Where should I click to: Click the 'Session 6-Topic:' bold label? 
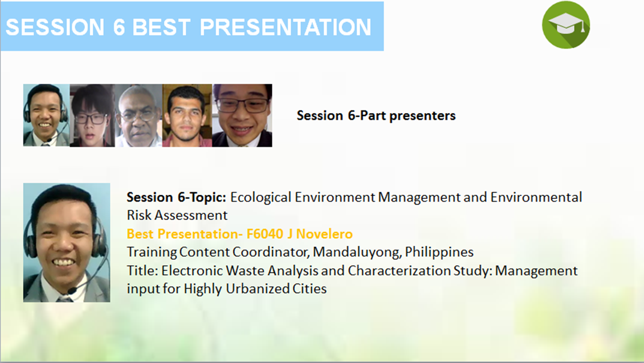(x=177, y=197)
